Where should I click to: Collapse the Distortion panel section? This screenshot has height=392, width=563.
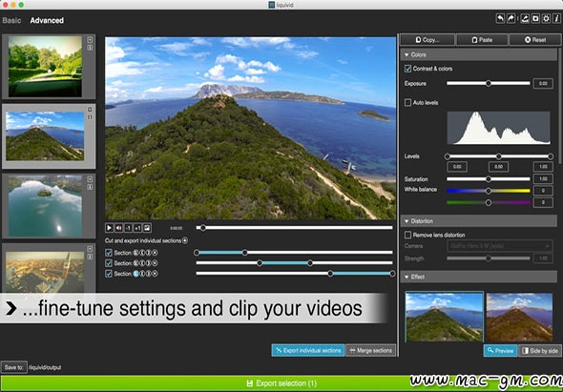[x=407, y=221]
